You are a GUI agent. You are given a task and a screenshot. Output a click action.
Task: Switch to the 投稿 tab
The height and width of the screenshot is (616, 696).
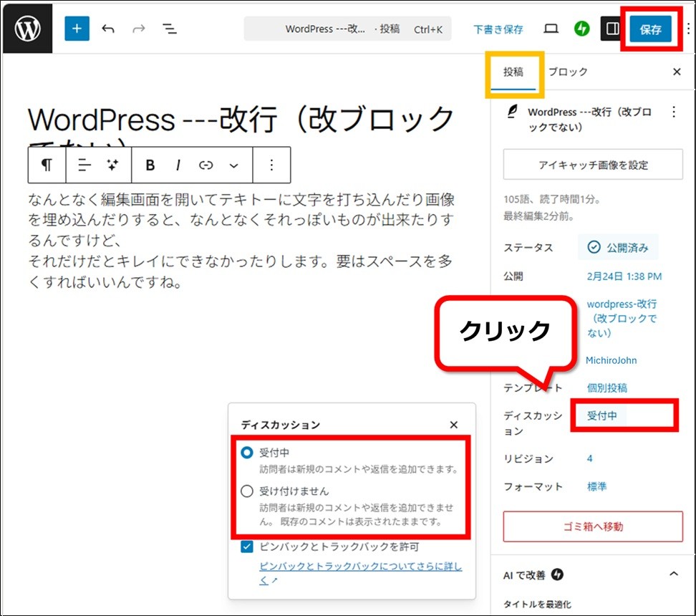pyautogui.click(x=513, y=72)
